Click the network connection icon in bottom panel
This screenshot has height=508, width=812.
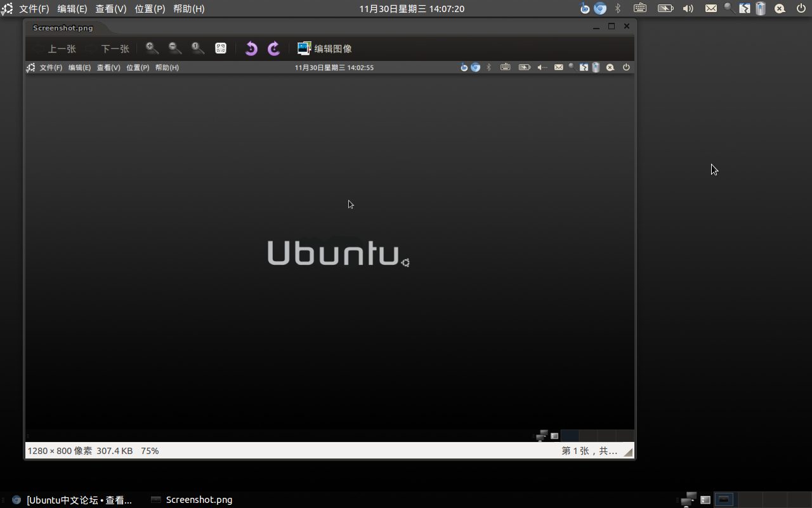pos(688,500)
